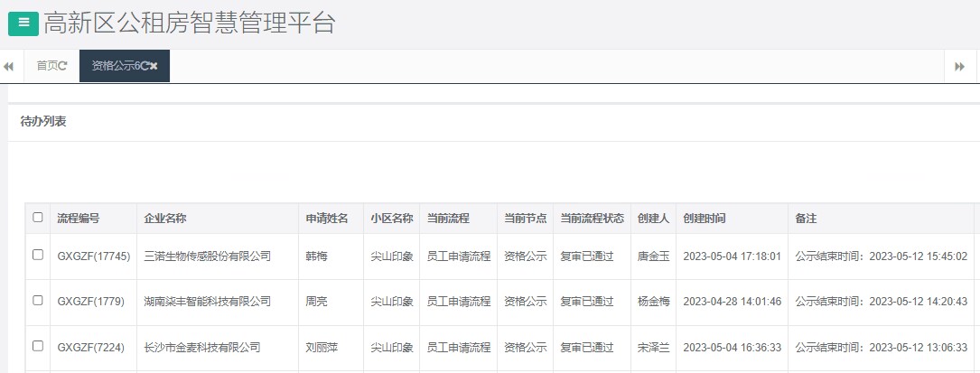Click the right double-arrow tab scroll icon

tap(959, 66)
